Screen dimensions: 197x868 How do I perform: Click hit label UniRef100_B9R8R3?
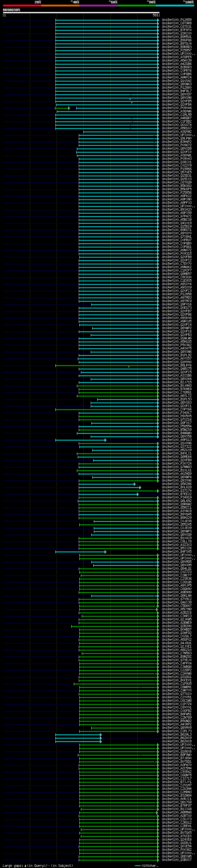pyautogui.click(x=177, y=47)
